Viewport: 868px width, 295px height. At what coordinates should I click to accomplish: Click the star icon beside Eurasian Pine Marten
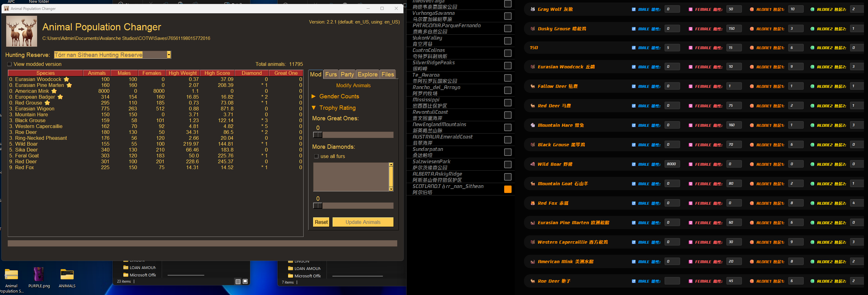pyautogui.click(x=69, y=85)
